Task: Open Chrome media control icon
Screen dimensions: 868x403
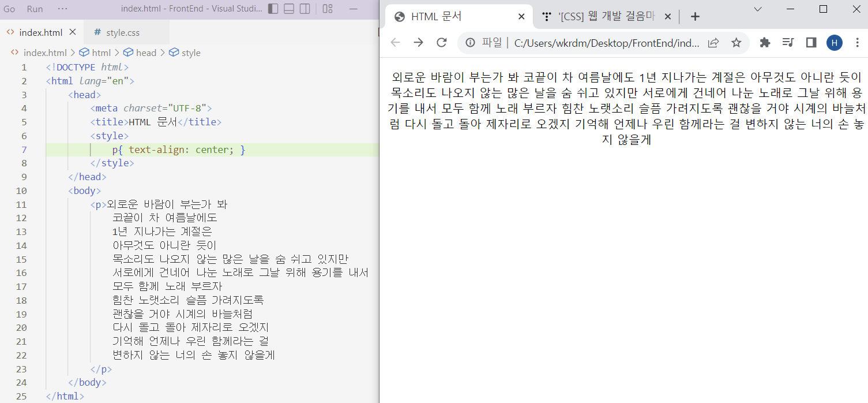Action: [x=788, y=42]
